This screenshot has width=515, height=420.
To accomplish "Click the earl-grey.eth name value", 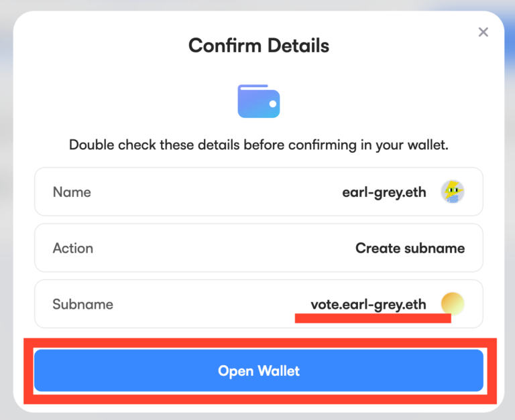I will [384, 192].
